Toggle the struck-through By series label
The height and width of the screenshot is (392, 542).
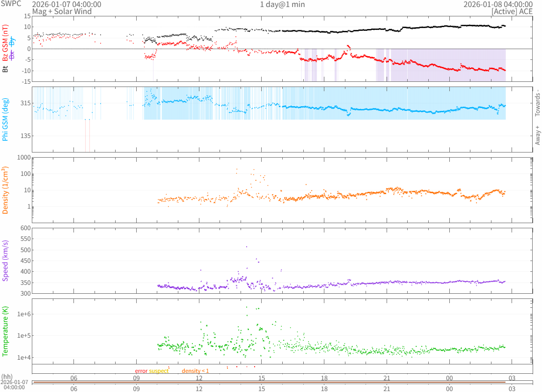pos(12,42)
